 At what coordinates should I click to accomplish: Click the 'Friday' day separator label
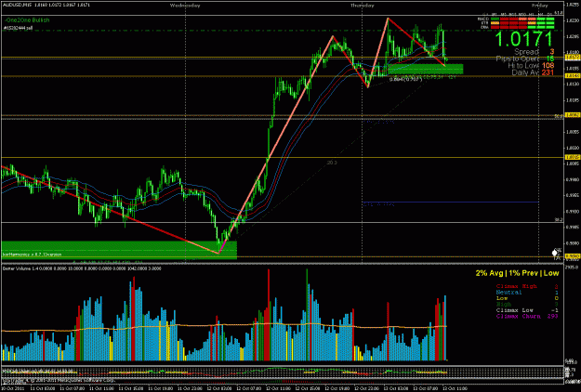[539, 6]
